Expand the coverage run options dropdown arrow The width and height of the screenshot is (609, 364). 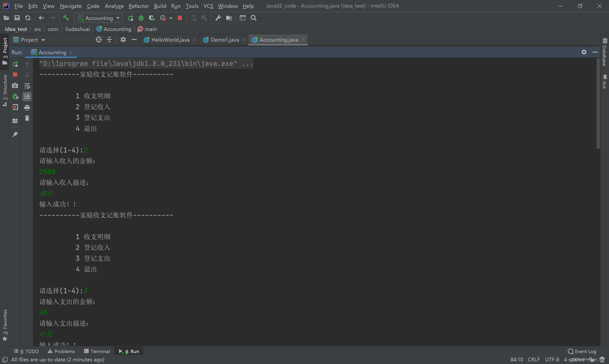point(171,18)
